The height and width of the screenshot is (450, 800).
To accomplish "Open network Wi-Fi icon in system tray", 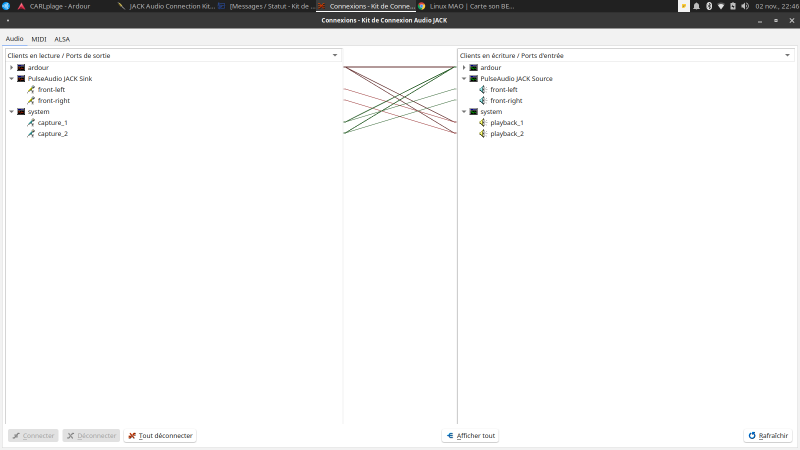I will click(x=721, y=6).
